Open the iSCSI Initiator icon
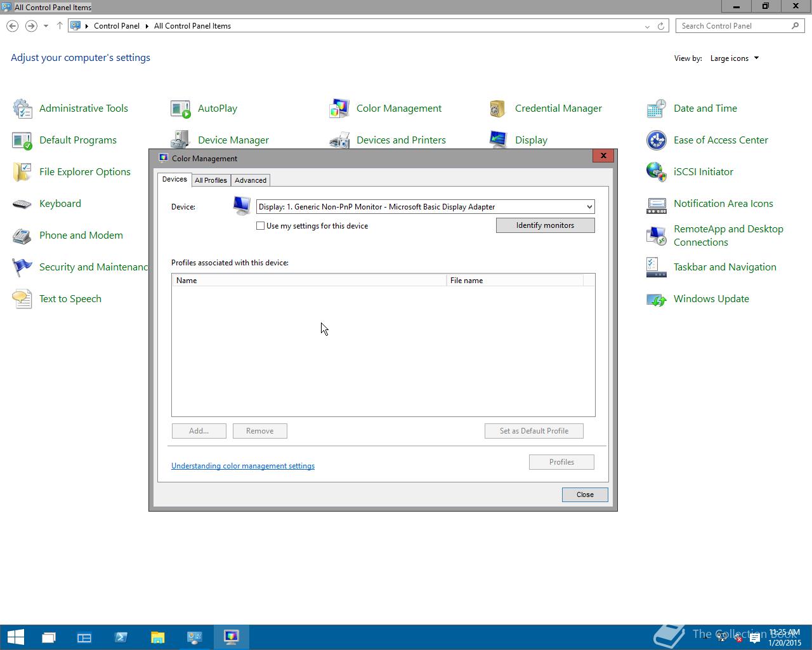Image resolution: width=812 pixels, height=650 pixels. (657, 172)
